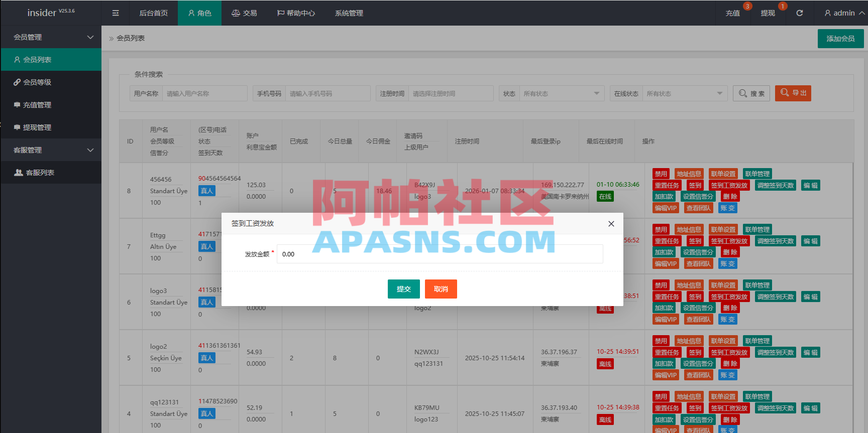Open the 交易 top menu
Screen dimensions: 868x433
[244, 13]
